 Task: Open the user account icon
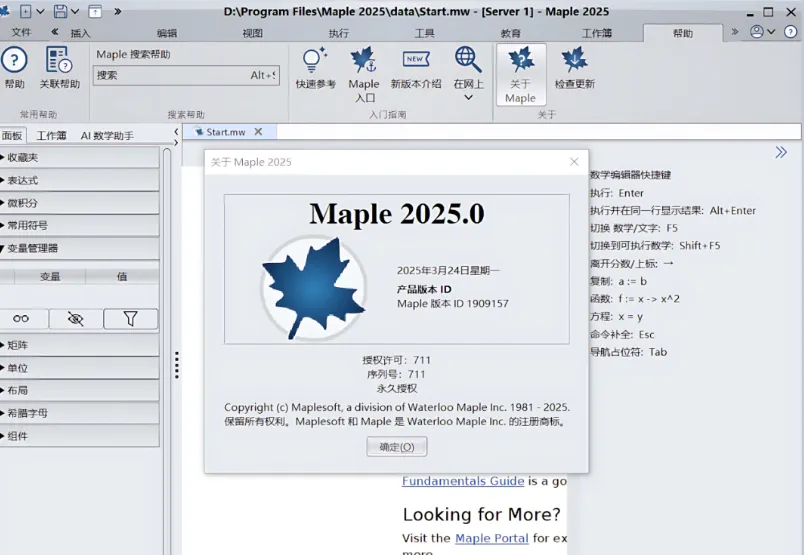757,32
